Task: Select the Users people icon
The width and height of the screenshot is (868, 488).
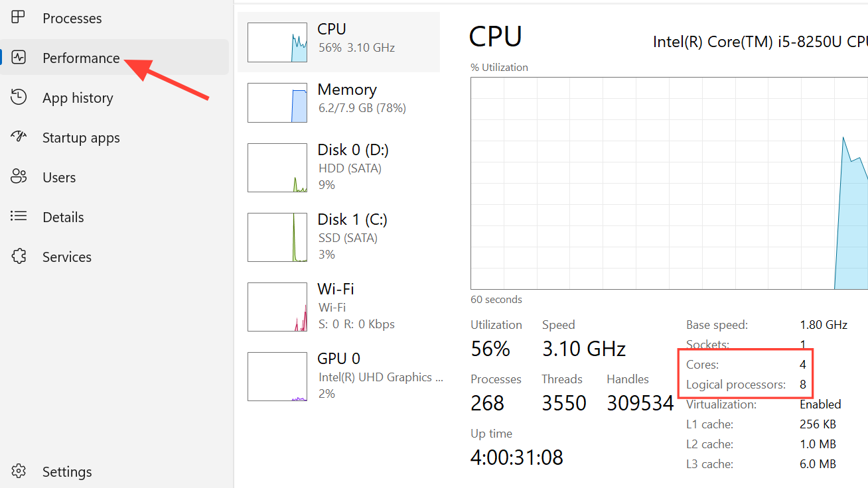Action: pos(19,177)
